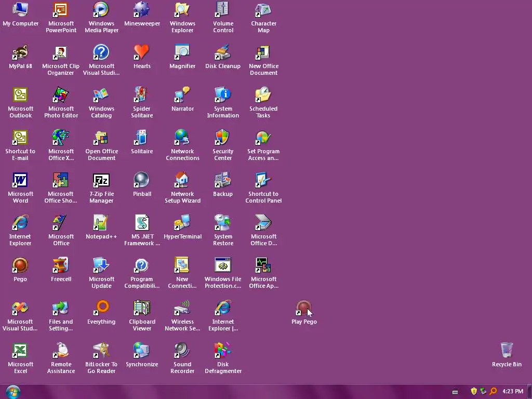Select Narrator shortcut icon
Image resolution: width=532 pixels, height=399 pixels.
tap(182, 95)
